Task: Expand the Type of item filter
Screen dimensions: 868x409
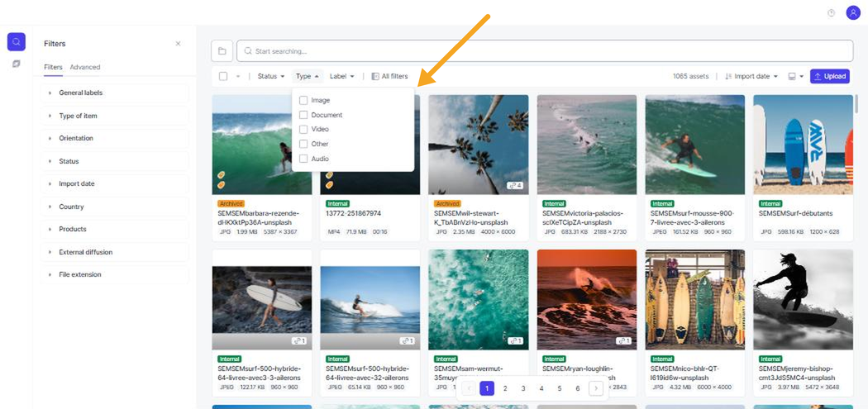Action: click(x=115, y=117)
